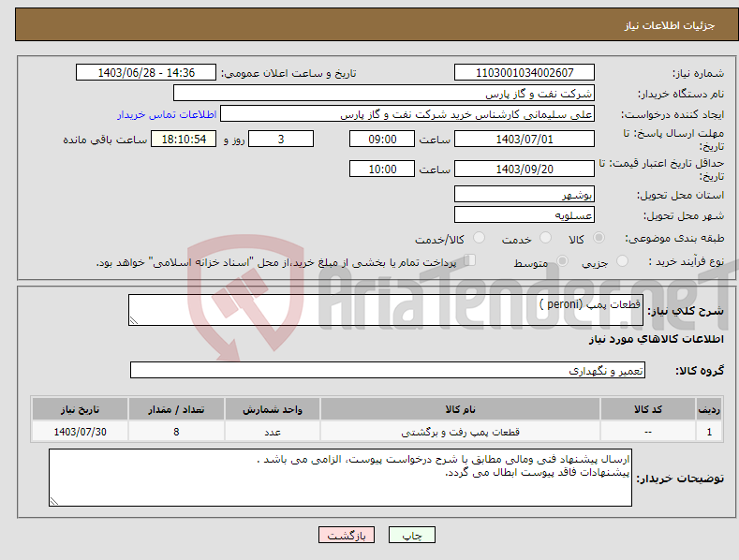Click the delivery city field عسلویه
This screenshot has height=560, width=739.
point(525,215)
